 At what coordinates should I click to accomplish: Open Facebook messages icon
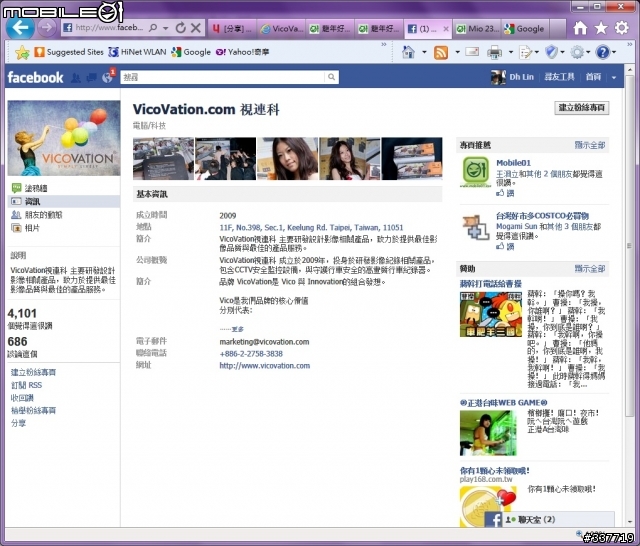pos(91,78)
